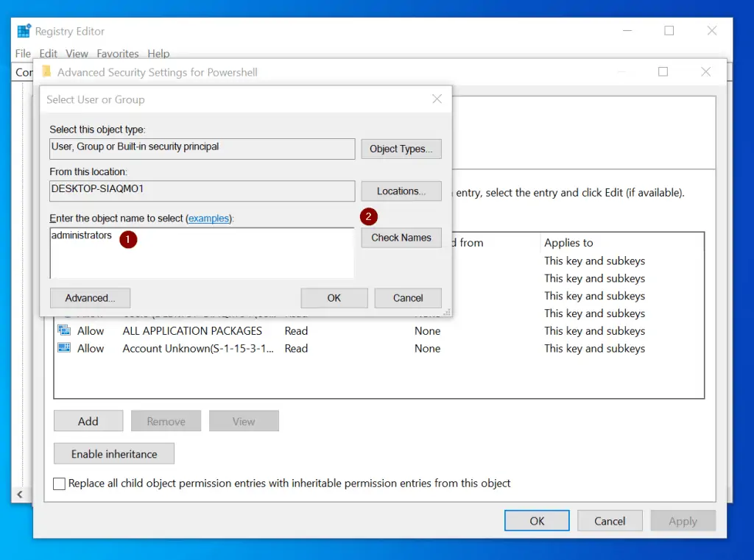Open the File menu in Registry Editor

23,54
